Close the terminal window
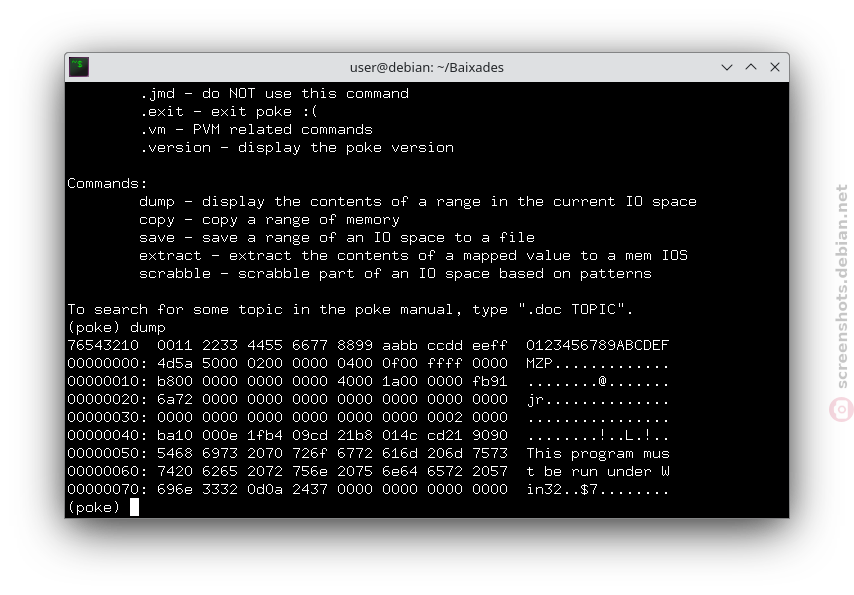This screenshot has height=595, width=854. coord(775,67)
